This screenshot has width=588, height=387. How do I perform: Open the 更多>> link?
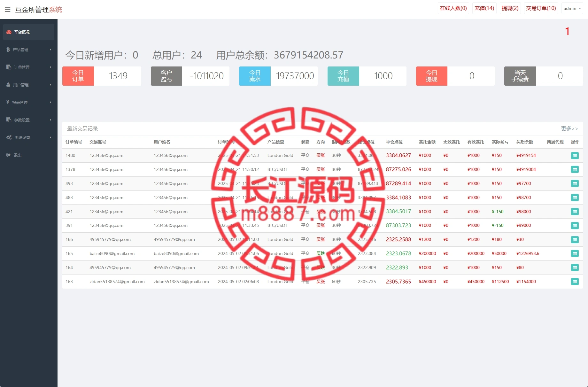point(569,128)
